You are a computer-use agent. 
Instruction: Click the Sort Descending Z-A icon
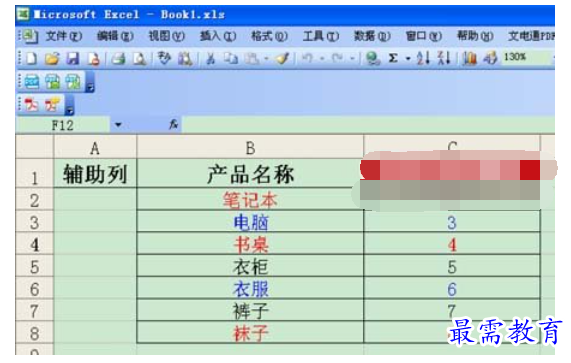(444, 58)
